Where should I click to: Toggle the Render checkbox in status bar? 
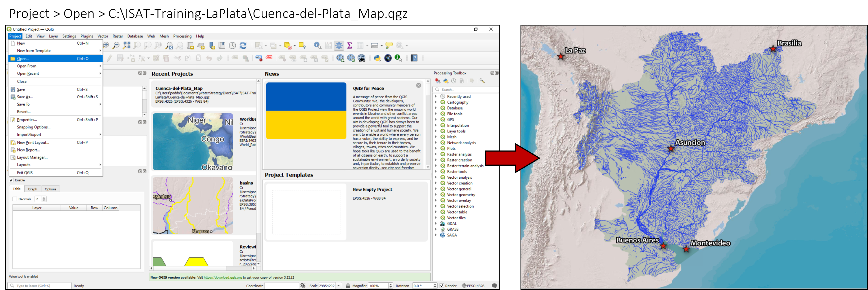(x=441, y=286)
